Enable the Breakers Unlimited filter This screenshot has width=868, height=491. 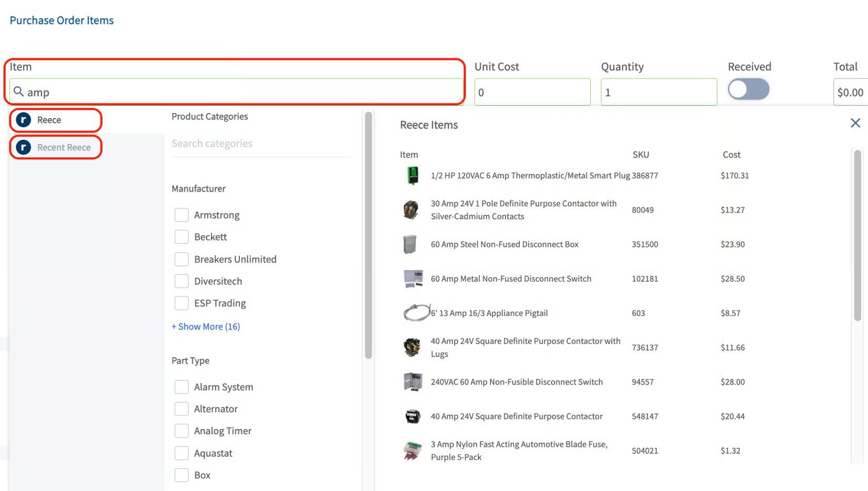pyautogui.click(x=181, y=259)
